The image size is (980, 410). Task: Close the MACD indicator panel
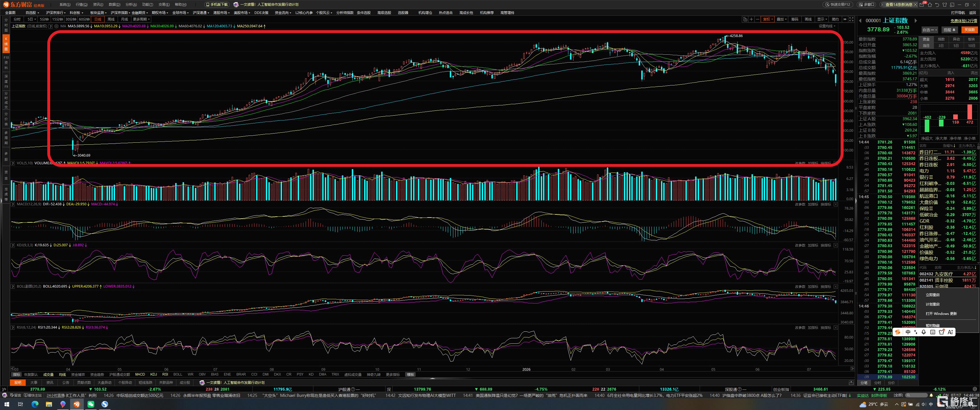(836, 204)
